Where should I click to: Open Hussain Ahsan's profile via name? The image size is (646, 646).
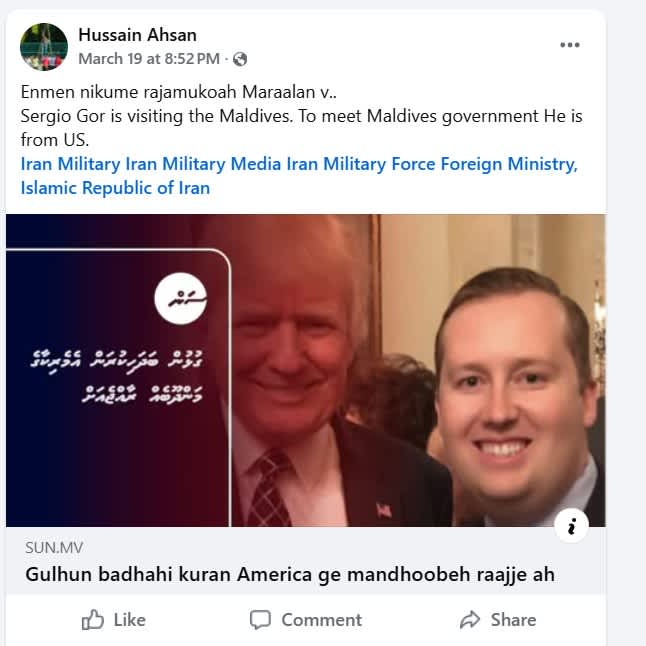[137, 35]
